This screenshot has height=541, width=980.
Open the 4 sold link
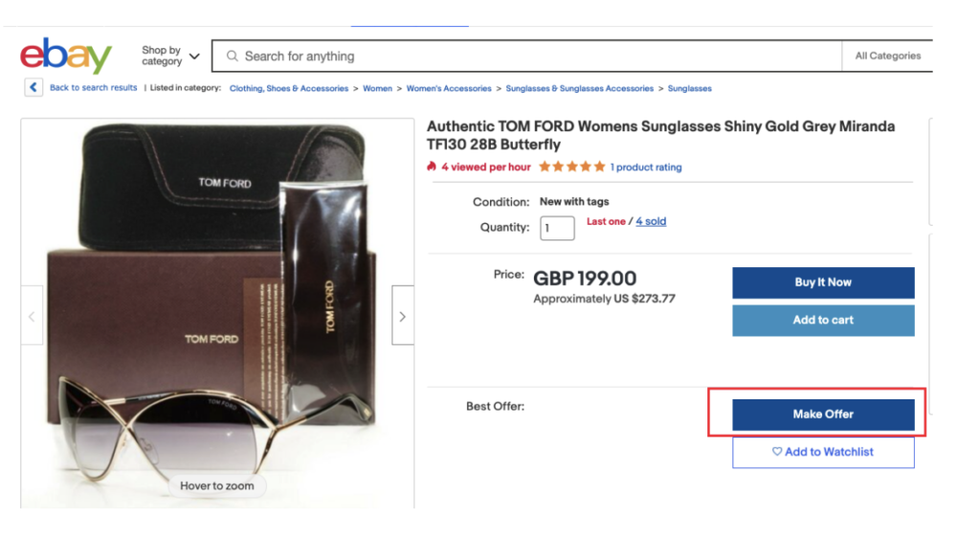tap(651, 221)
